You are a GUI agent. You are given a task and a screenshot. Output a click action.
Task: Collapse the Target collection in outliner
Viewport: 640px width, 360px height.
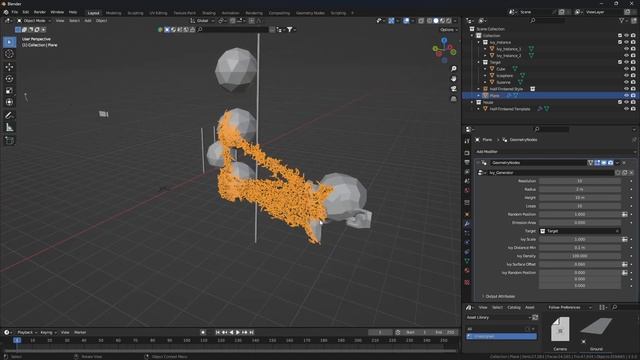tap(479, 62)
